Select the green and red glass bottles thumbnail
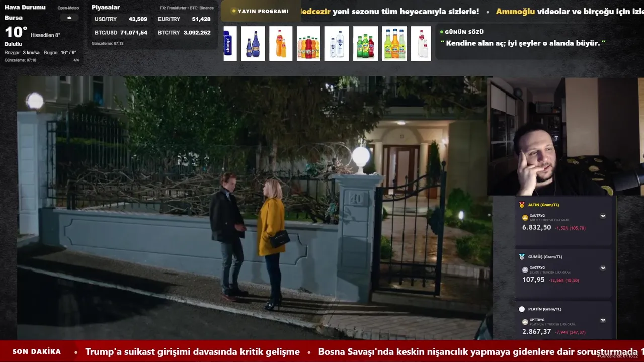This screenshot has width=644, height=362. click(x=365, y=44)
